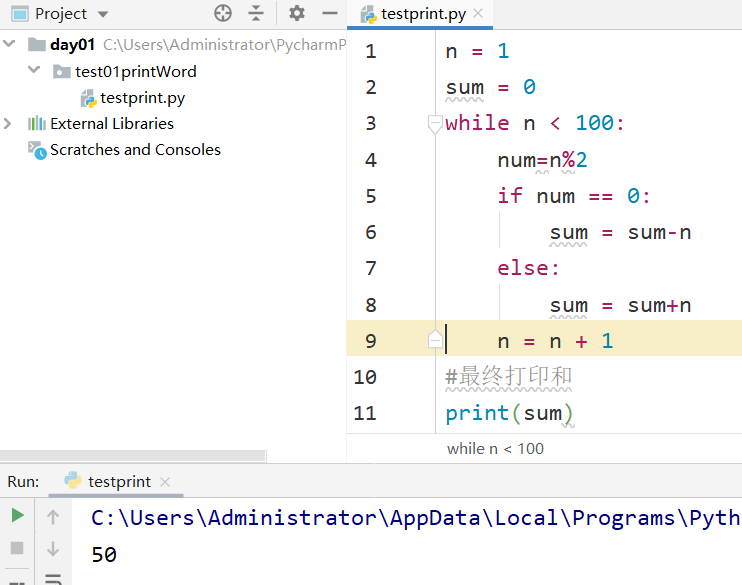Click the interpreter path output line

(x=415, y=518)
